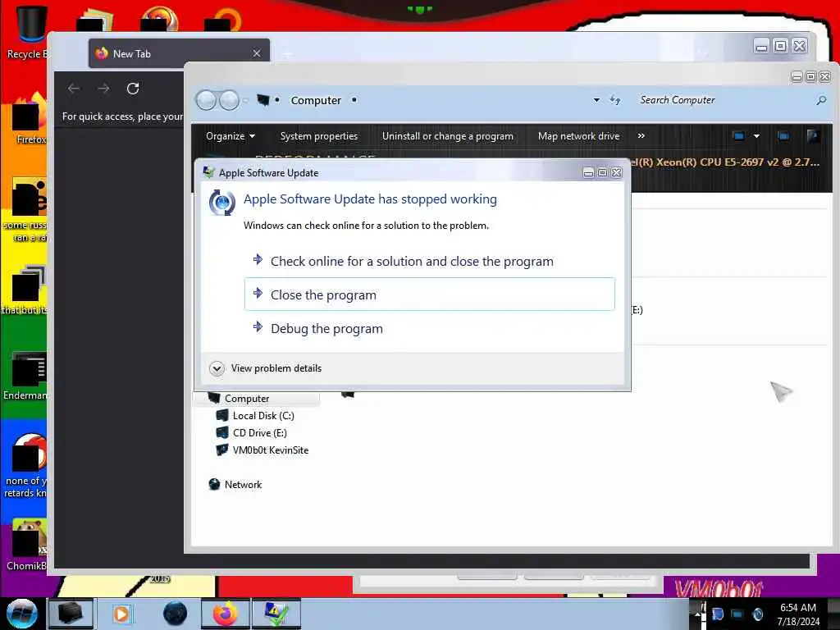Click the Search Computer field

[x=724, y=100]
